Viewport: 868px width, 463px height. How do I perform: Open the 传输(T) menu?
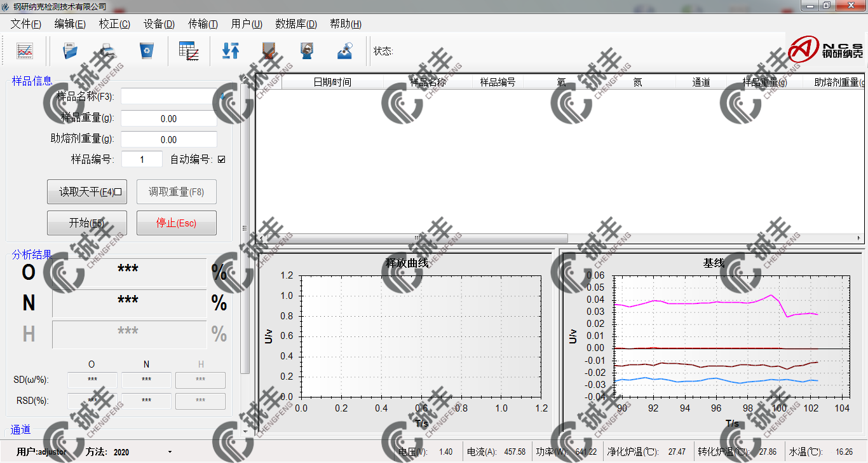point(203,24)
